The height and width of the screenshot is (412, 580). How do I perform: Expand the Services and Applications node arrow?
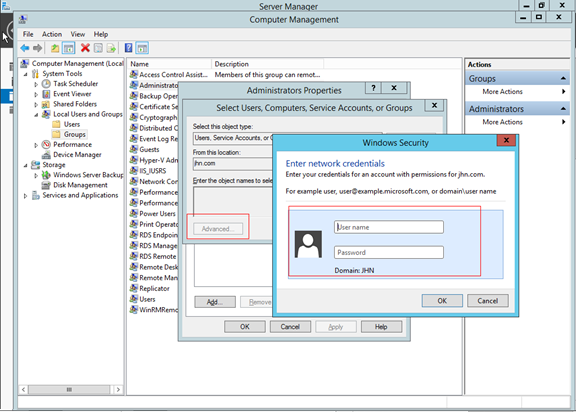point(26,196)
